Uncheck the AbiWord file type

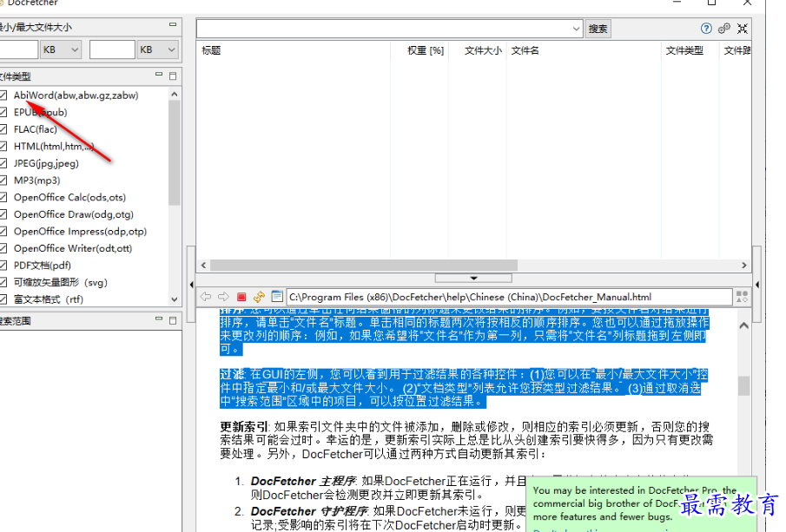4,95
